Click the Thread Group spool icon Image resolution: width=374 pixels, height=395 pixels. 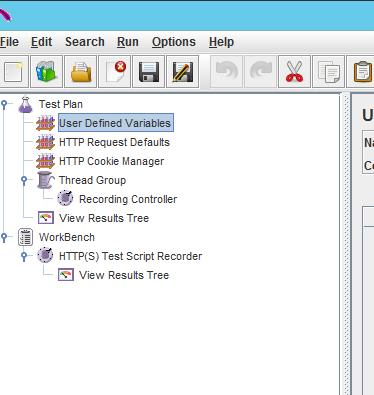(46, 180)
